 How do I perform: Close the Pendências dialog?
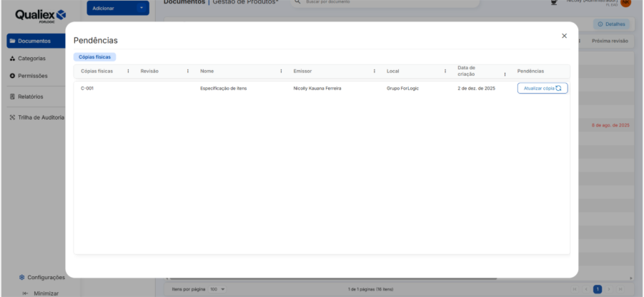tap(564, 36)
